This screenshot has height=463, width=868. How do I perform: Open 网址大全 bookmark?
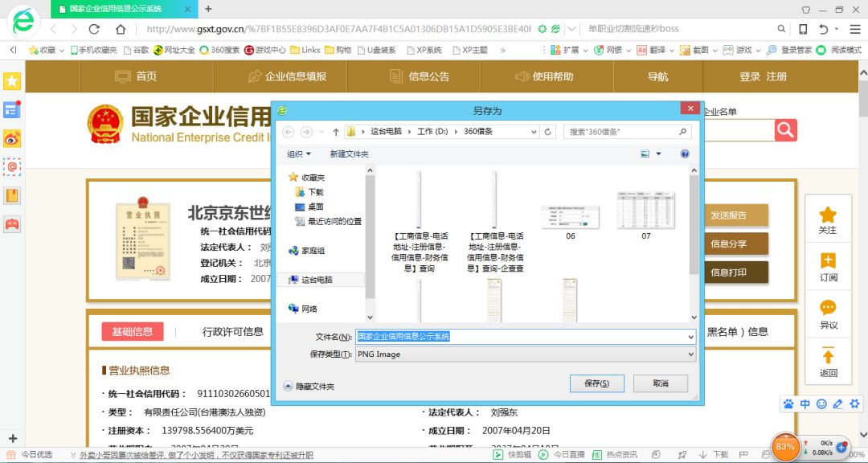pyautogui.click(x=174, y=50)
